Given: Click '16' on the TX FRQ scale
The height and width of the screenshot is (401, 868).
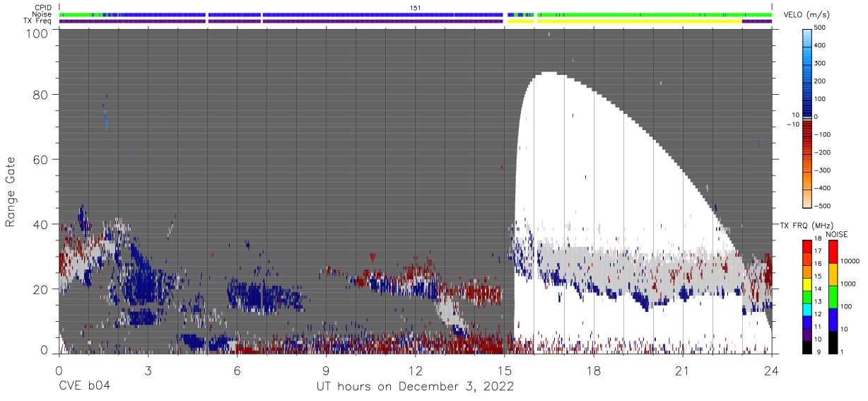Looking at the screenshot, I should coord(818,263).
